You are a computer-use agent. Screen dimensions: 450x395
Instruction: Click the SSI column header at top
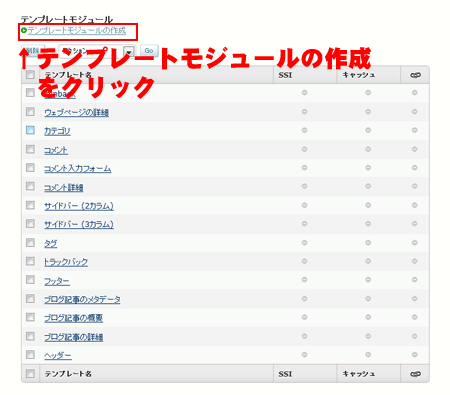tap(285, 75)
